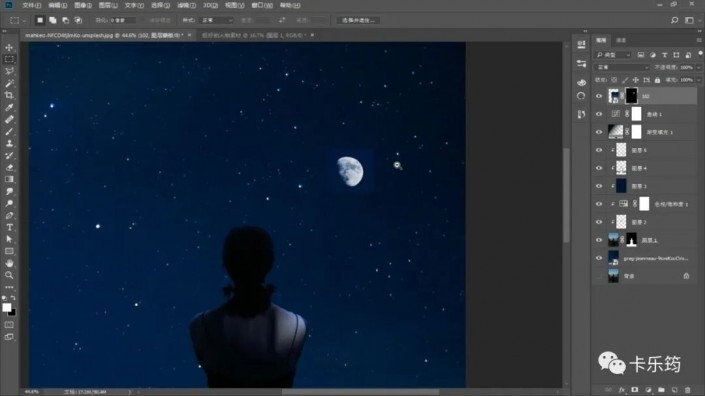Viewport: 705px width, 396px height.
Task: Select the Eyedropper tool
Action: [x=9, y=107]
